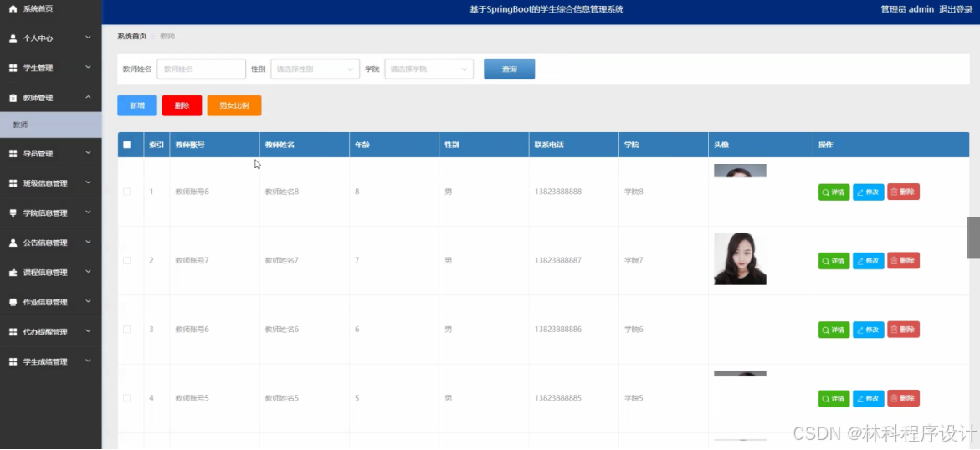Open the 学院 dropdown filter

(428, 69)
